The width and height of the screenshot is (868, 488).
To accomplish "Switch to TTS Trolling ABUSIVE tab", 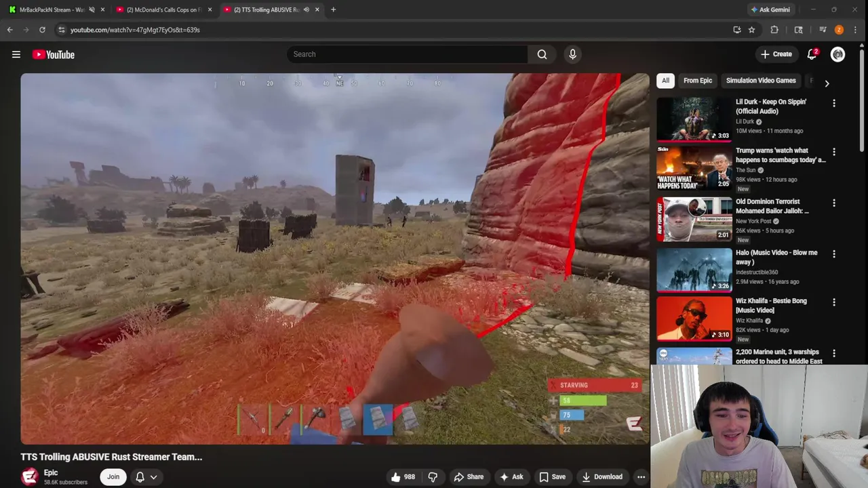I will 267,9.
